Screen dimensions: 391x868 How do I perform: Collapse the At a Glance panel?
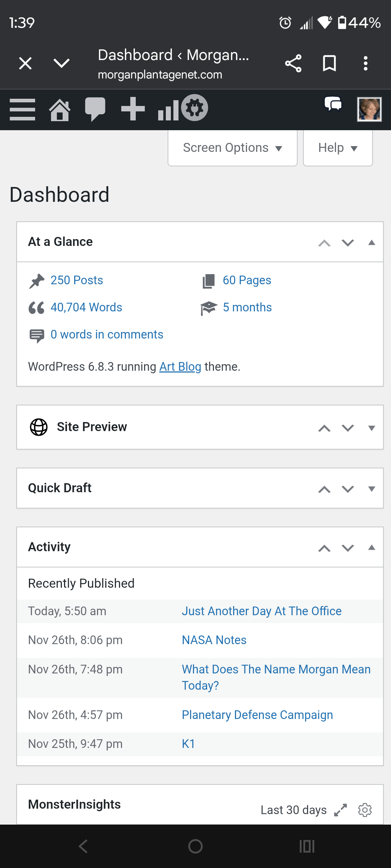pyautogui.click(x=371, y=242)
